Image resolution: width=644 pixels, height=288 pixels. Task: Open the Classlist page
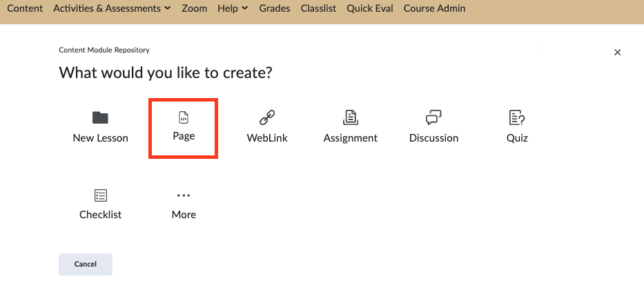coord(320,9)
